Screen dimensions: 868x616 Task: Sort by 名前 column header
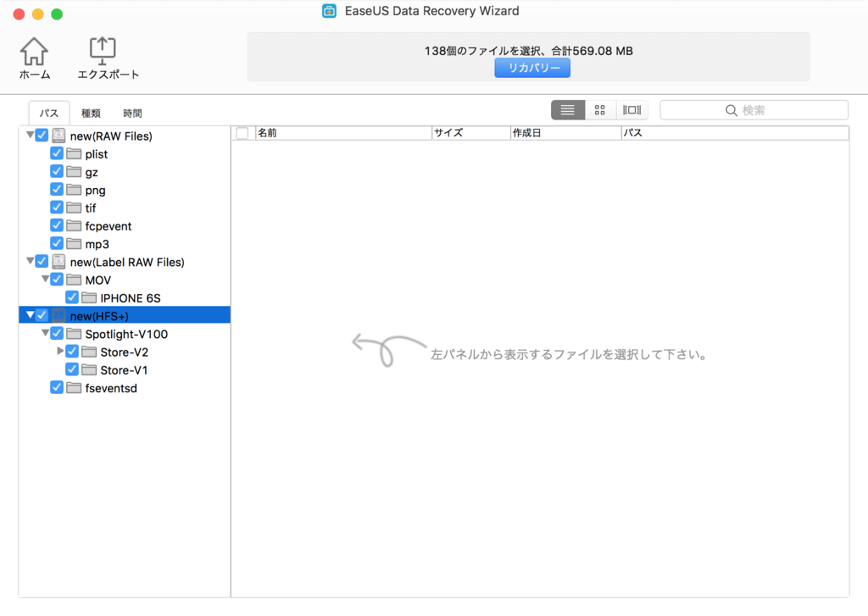343,133
